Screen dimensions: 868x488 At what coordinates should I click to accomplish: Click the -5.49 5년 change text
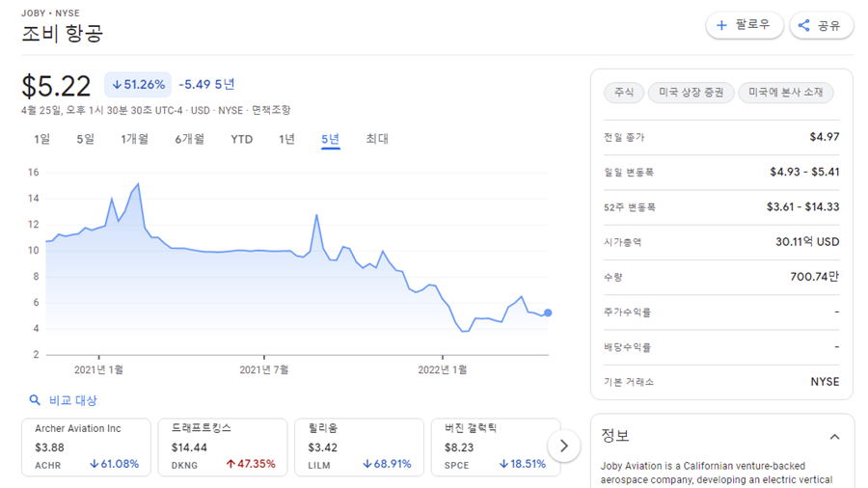[206, 84]
